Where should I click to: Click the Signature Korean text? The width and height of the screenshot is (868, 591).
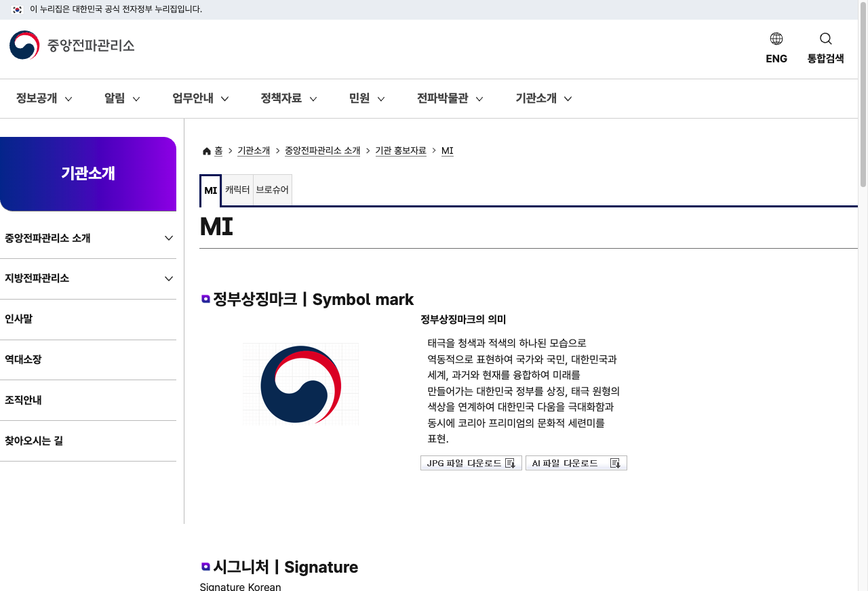coord(240,586)
